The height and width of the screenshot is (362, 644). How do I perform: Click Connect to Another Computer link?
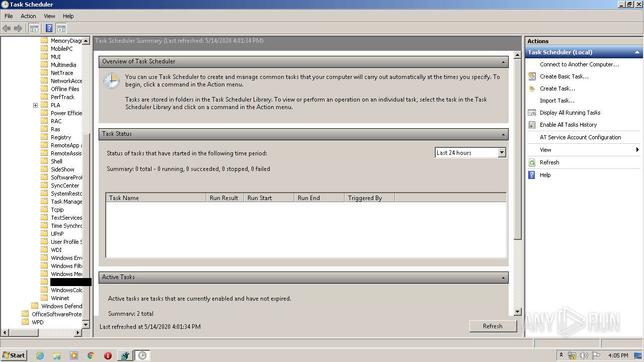579,64
